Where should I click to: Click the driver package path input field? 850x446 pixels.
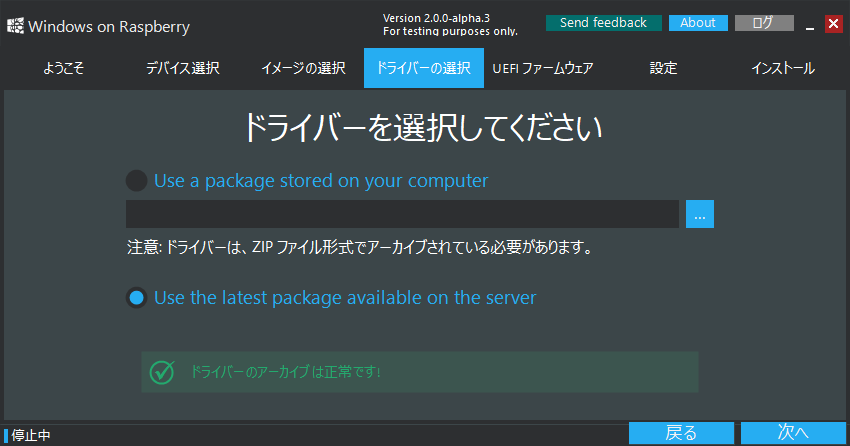click(402, 214)
